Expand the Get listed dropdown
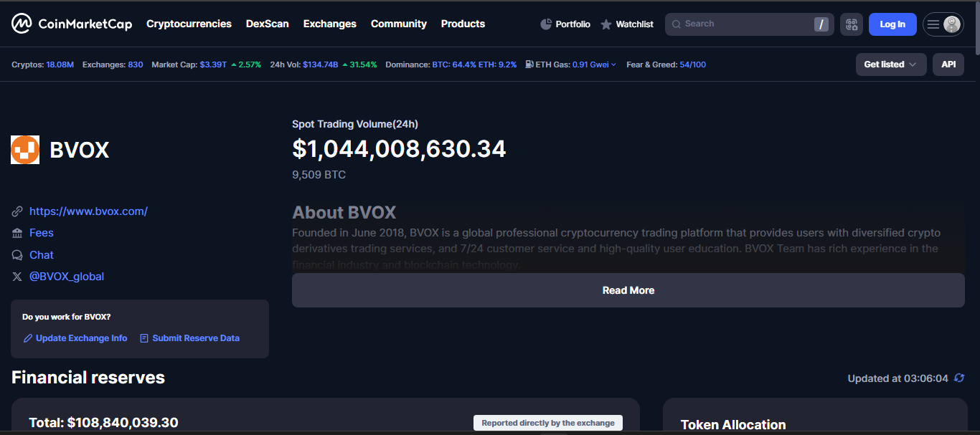This screenshot has height=435, width=980. [x=891, y=64]
